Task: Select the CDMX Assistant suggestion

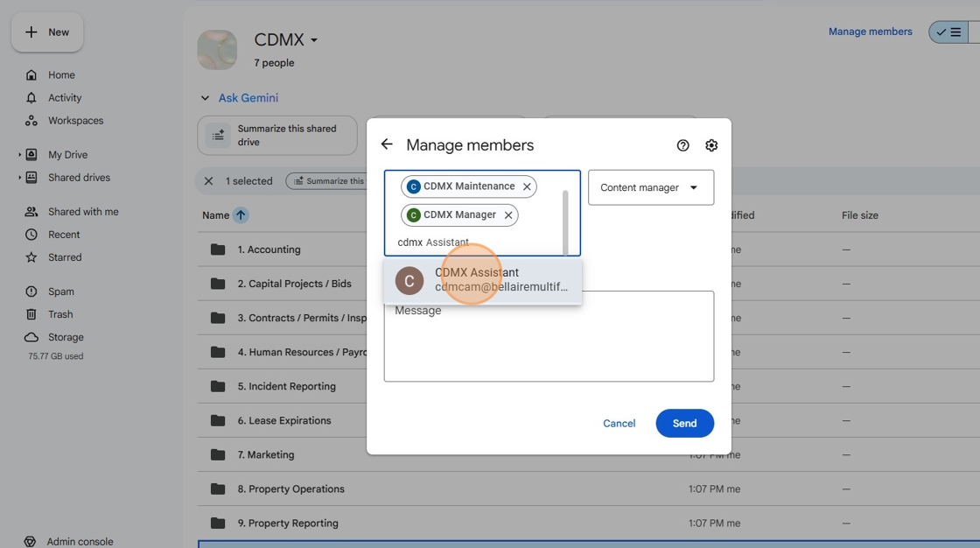Action: (482, 280)
